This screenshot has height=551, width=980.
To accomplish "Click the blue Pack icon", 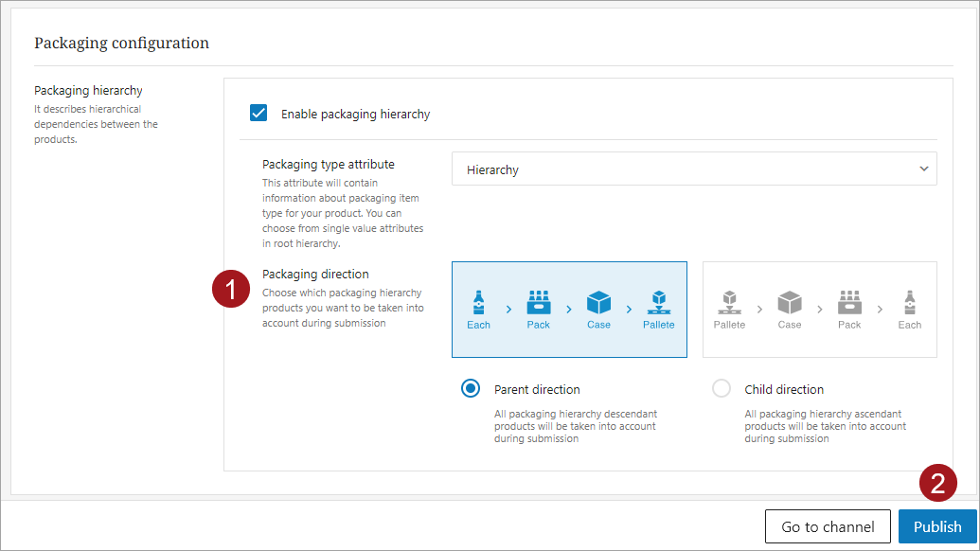I will coord(538,303).
